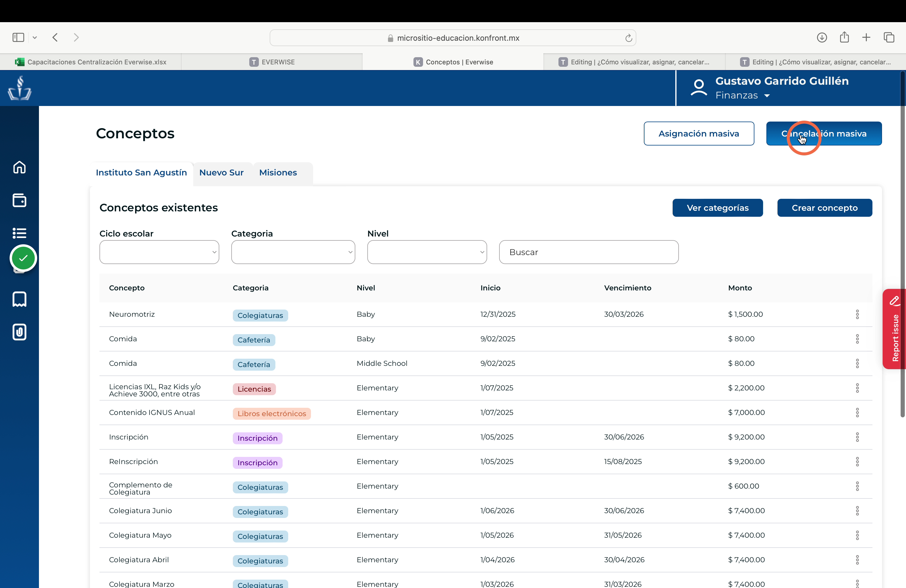Screen dimensions: 906x588
Task: Click the address bar showing micrositio-educacion.konfront.mx
Action: pyautogui.click(x=453, y=38)
